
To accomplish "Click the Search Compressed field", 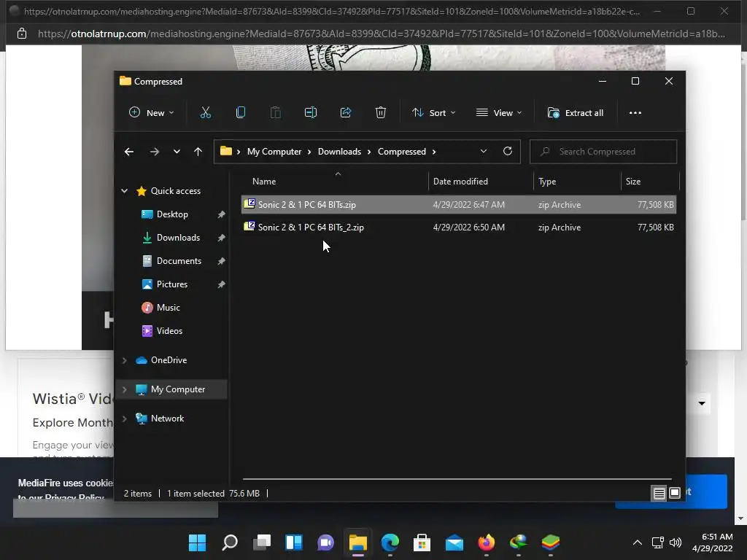I will click(603, 152).
